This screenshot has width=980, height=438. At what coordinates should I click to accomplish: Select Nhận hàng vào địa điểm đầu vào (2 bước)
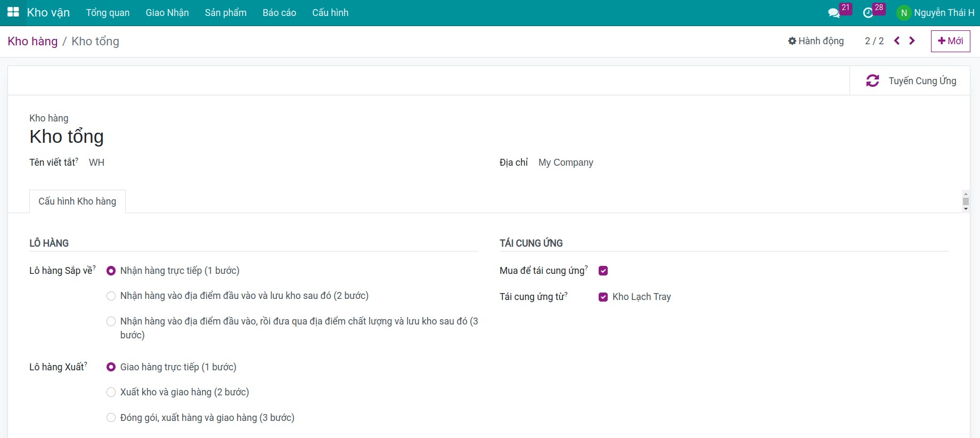point(111,296)
